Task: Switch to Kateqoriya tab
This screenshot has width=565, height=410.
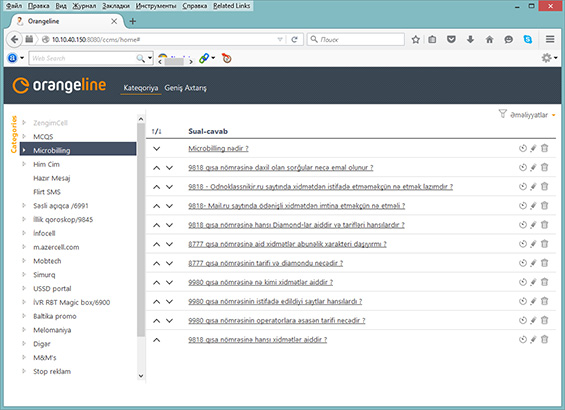Action: coord(141,88)
